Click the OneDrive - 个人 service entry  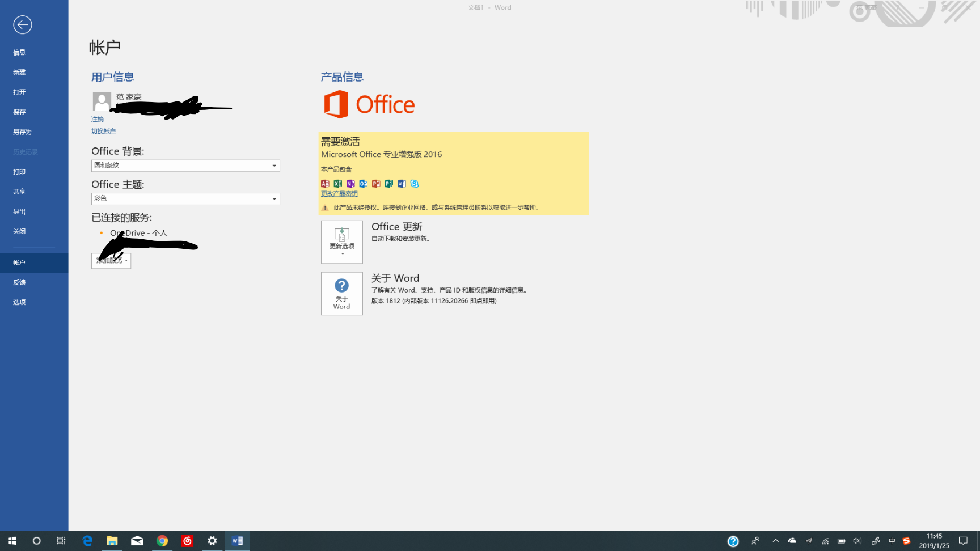point(139,233)
